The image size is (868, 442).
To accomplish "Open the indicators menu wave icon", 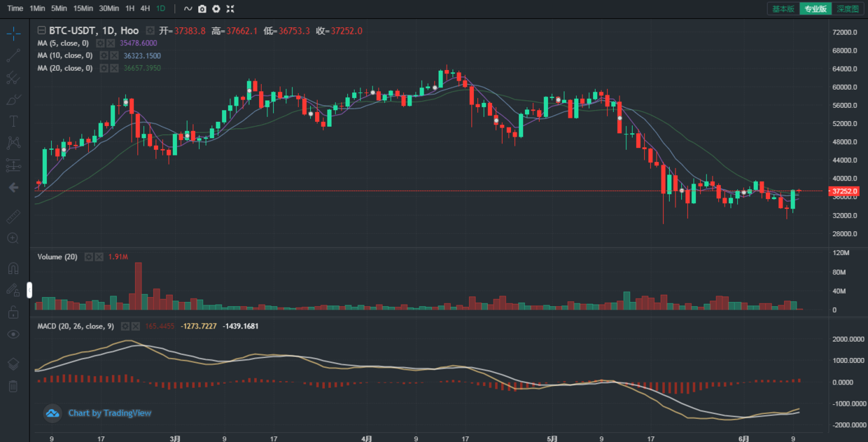I will click(x=188, y=8).
